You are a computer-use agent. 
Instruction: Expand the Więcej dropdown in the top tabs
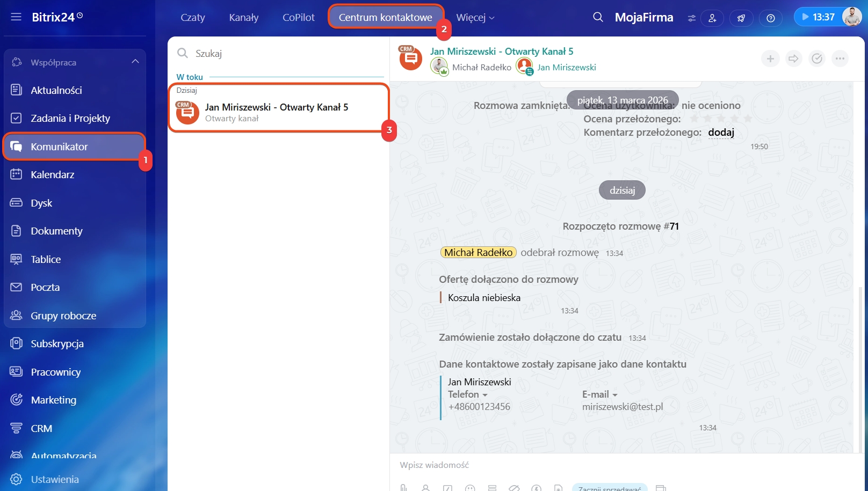(475, 17)
